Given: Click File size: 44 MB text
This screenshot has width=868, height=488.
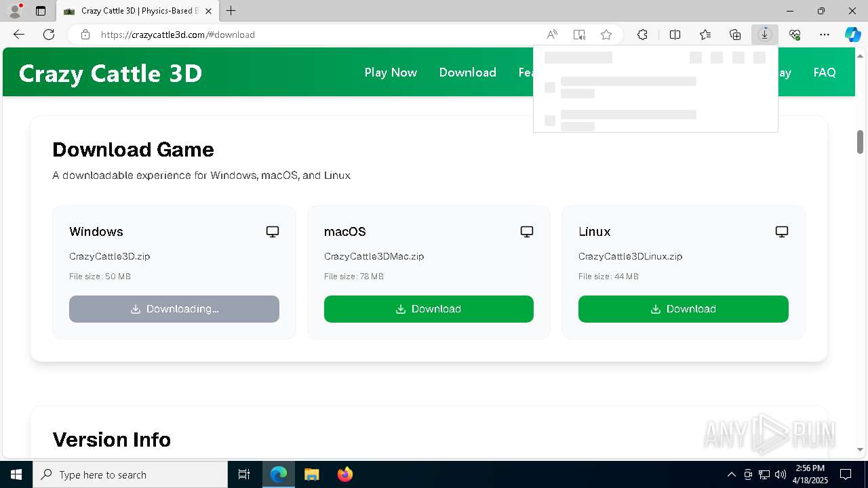Looking at the screenshot, I should click(x=608, y=277).
